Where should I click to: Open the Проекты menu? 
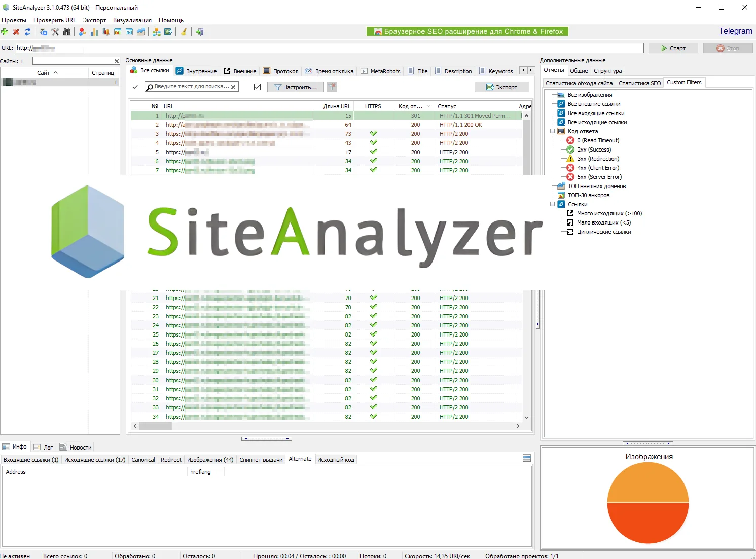tap(14, 20)
